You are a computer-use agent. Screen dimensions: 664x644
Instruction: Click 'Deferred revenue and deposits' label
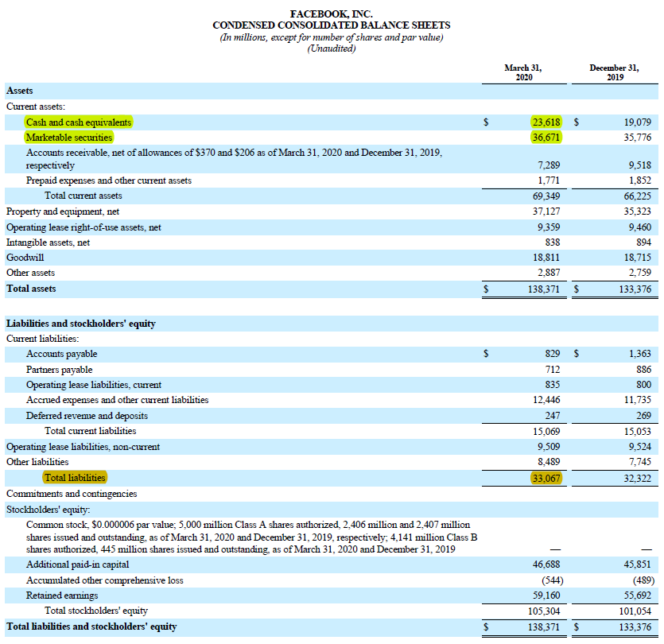87,416
